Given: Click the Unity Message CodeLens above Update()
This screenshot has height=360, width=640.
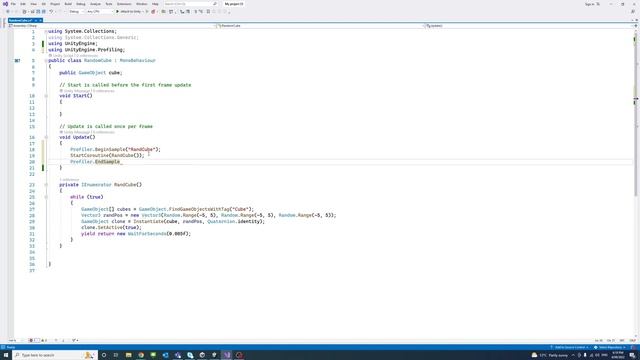Looking at the screenshot, I should pyautogui.click(x=87, y=132).
